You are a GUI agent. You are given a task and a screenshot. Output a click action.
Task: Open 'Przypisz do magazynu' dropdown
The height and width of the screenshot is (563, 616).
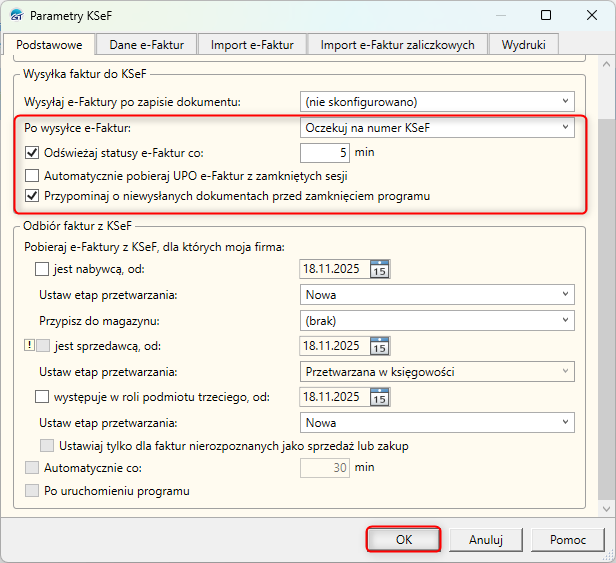pyautogui.click(x=437, y=321)
